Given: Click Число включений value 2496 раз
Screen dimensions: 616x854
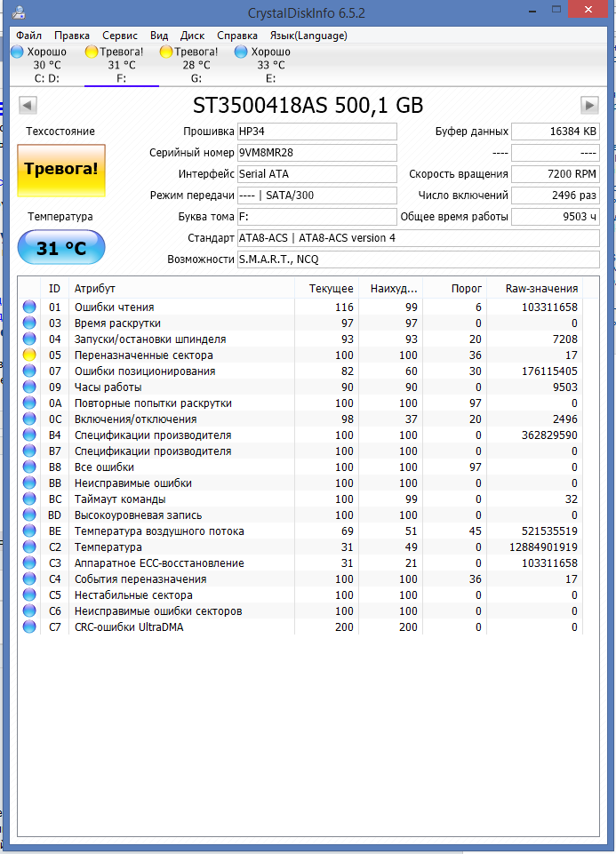Looking at the screenshot, I should tap(556, 195).
